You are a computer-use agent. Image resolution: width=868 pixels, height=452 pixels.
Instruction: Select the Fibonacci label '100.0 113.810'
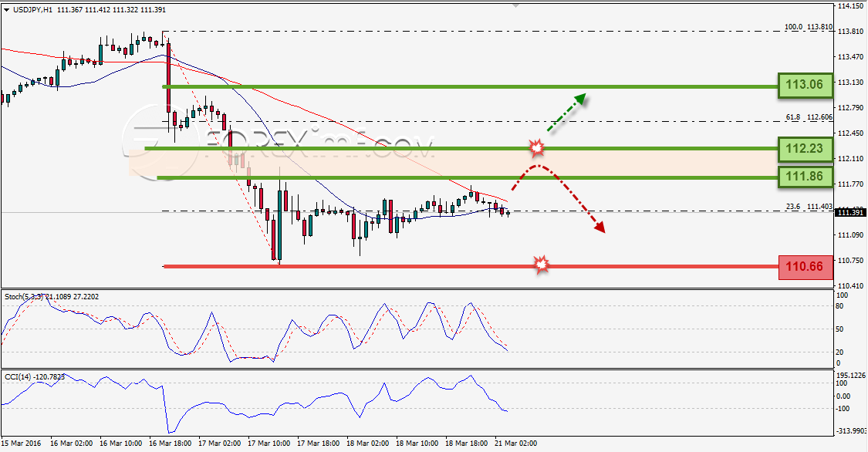coord(809,26)
